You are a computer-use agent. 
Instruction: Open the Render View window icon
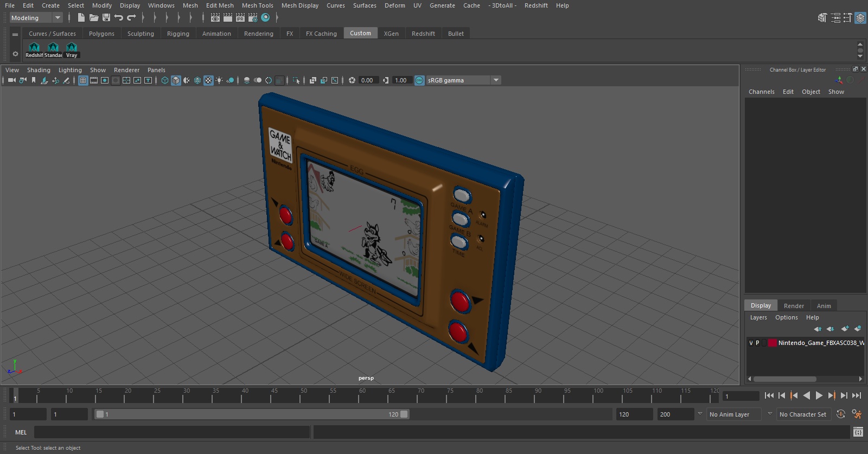[215, 18]
